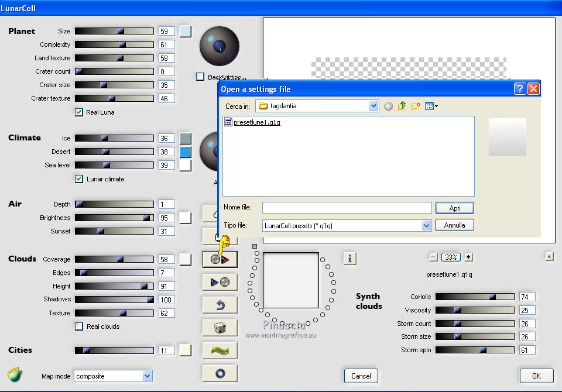Click the Cities slider

pyautogui.click(x=114, y=350)
